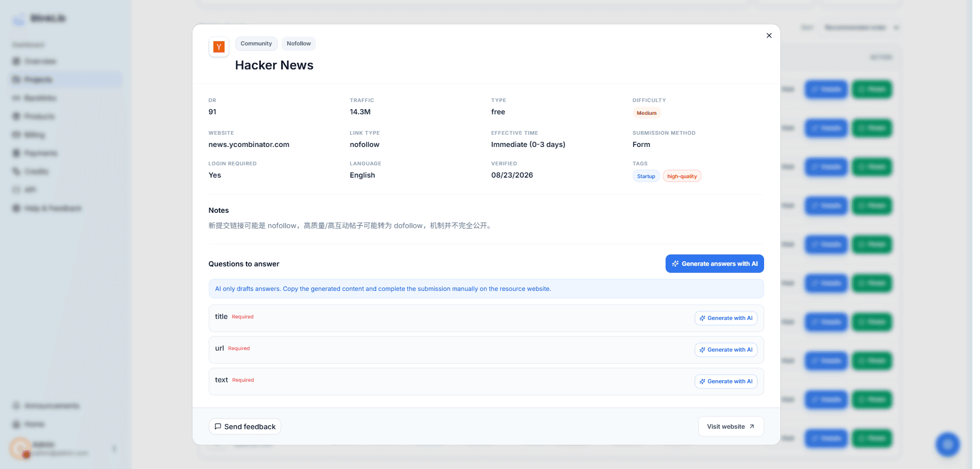Click the Traffic field label

point(362,101)
